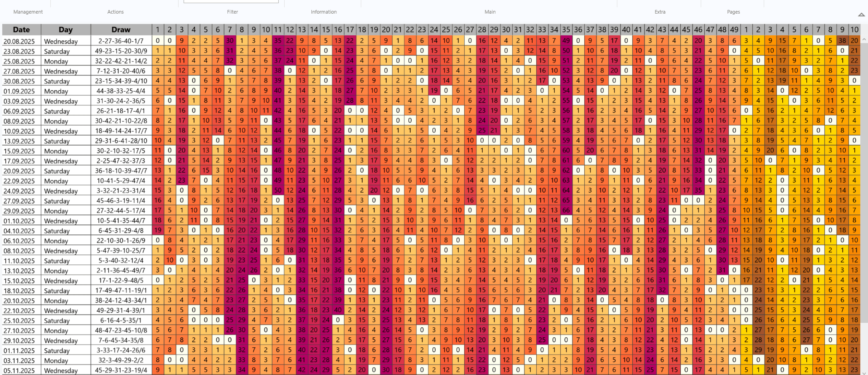Image resolution: width=868 pixels, height=375 pixels.
Task: Click the Filter group label
Action: tap(232, 12)
